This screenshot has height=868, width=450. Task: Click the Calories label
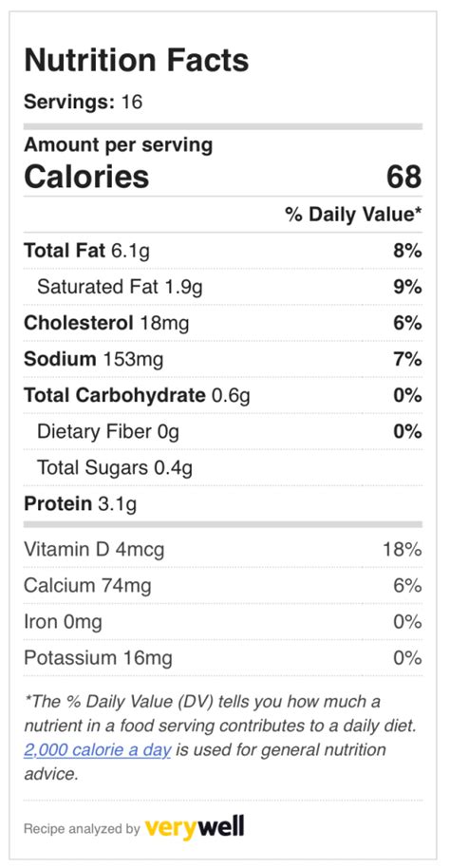(x=86, y=178)
